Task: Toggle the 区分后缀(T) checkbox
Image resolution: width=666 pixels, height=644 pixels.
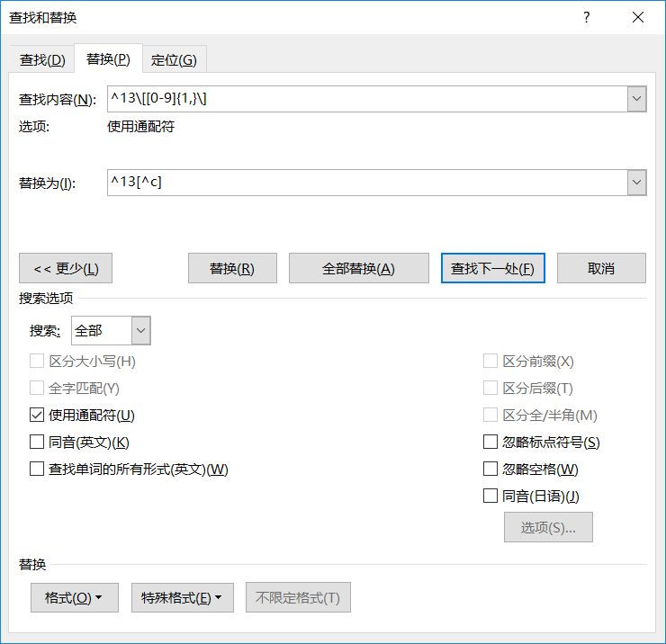Action: pyautogui.click(x=490, y=388)
